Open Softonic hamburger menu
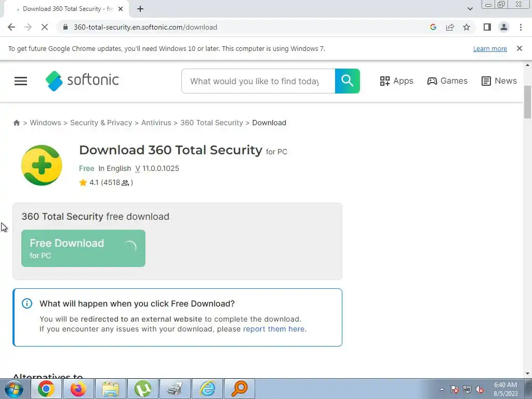Image resolution: width=532 pixels, height=399 pixels. click(x=21, y=81)
